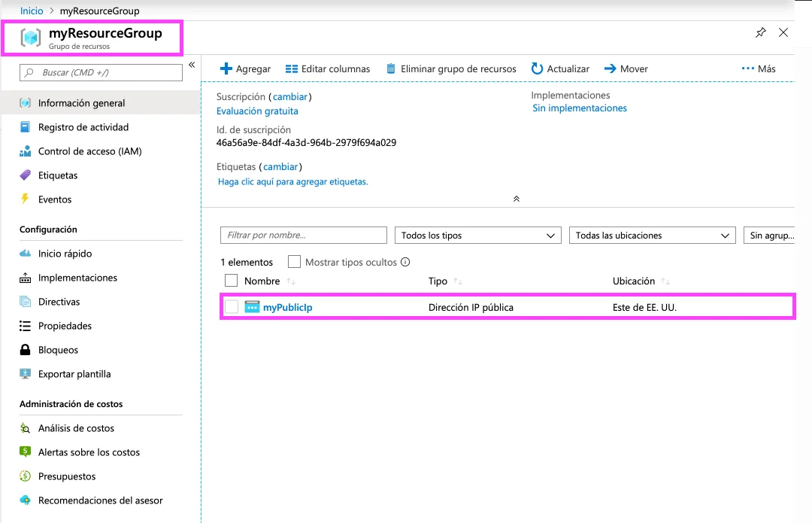Click the Este de EE. UU. cell
The image size is (812, 523).
coord(645,307)
